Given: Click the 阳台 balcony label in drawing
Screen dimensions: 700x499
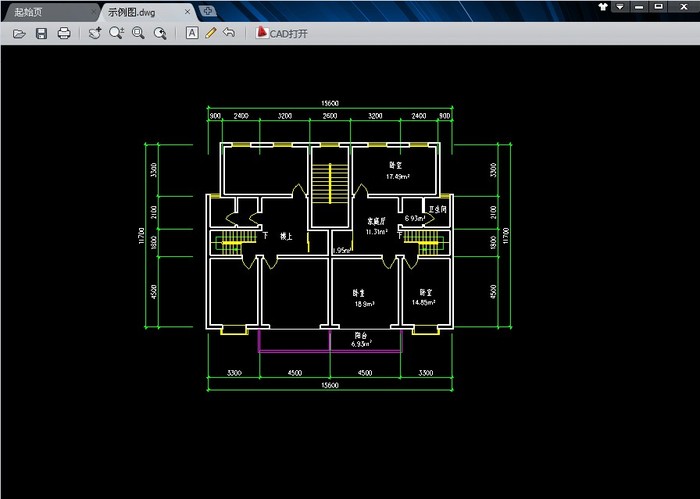Looking at the screenshot, I should click(x=361, y=335).
